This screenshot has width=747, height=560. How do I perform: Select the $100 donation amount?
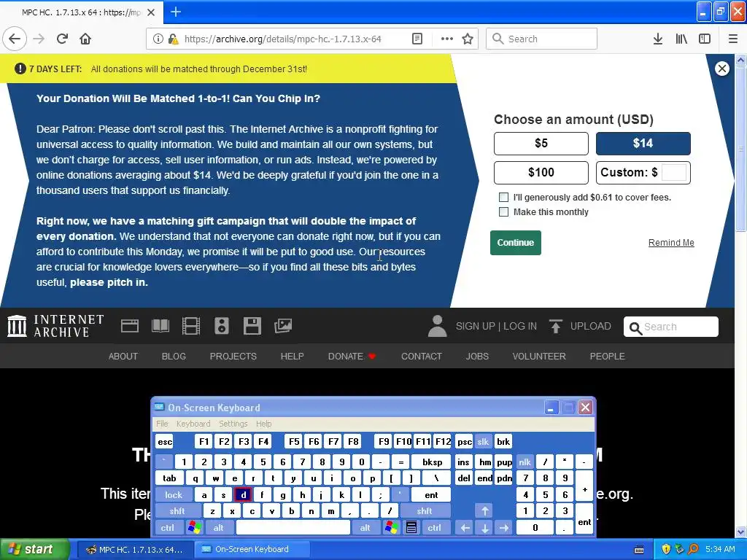point(541,172)
